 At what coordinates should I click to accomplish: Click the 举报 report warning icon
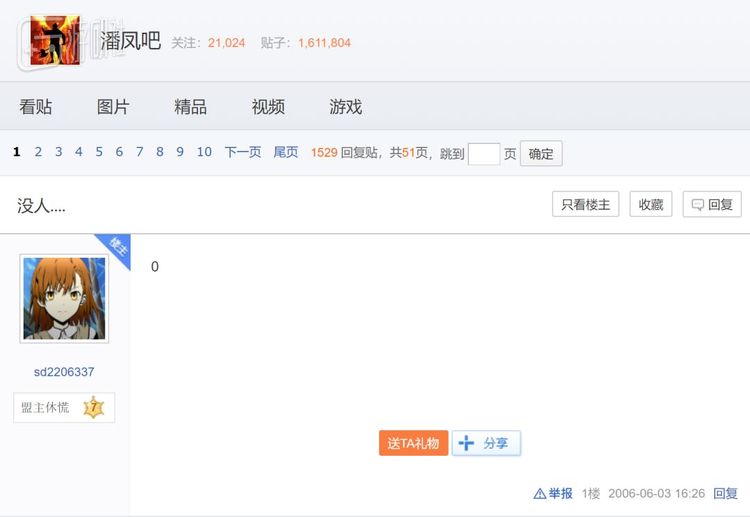pyautogui.click(x=539, y=493)
